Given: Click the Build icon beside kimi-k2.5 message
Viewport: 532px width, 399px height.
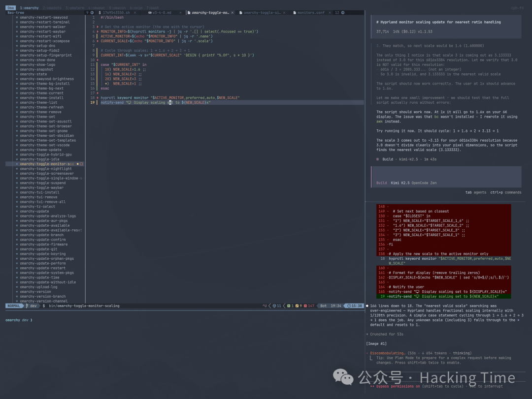Looking at the screenshot, I should point(378,159).
